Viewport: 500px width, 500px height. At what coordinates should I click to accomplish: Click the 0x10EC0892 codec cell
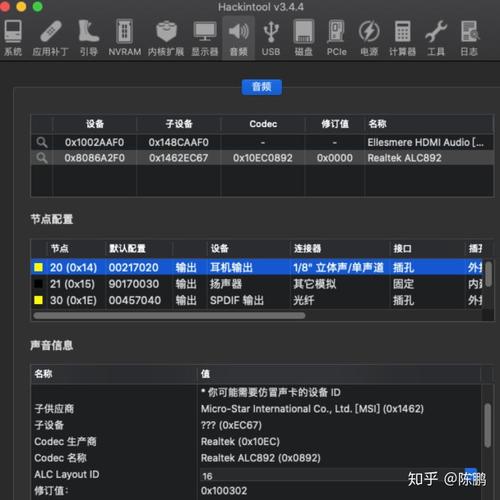point(263,158)
